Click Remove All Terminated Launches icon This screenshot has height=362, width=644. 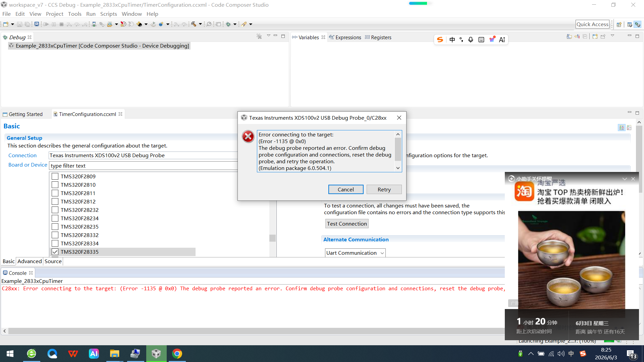[x=259, y=36]
